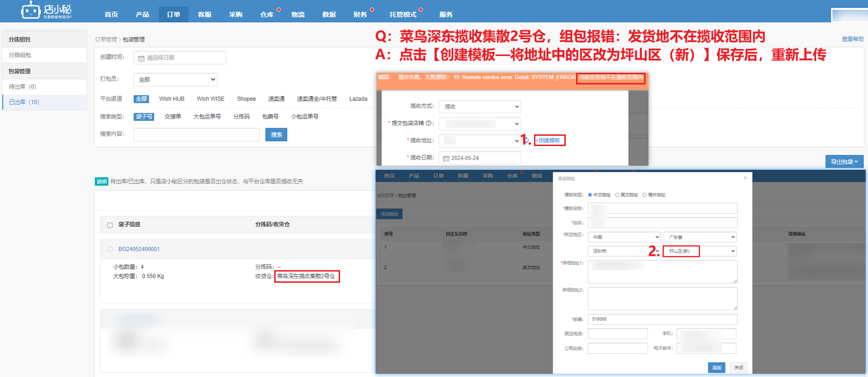
Task: Open 物流 in the main top navigation
Action: [298, 14]
